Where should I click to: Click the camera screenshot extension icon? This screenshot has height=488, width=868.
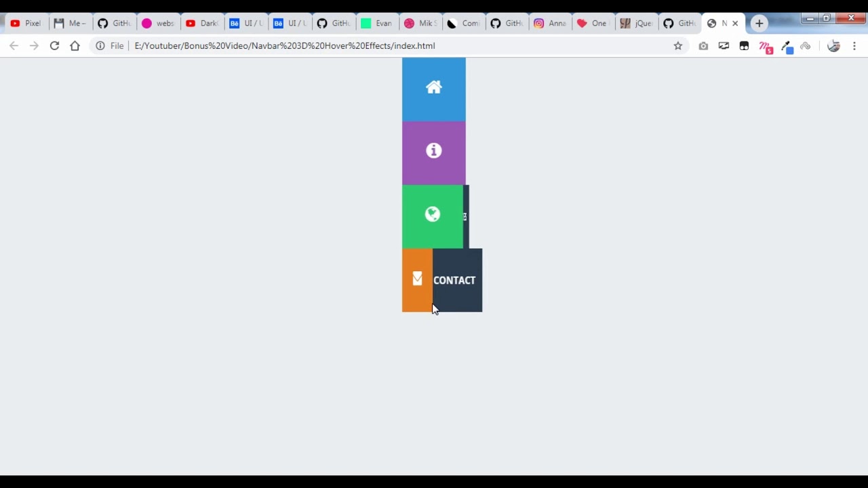click(x=703, y=45)
